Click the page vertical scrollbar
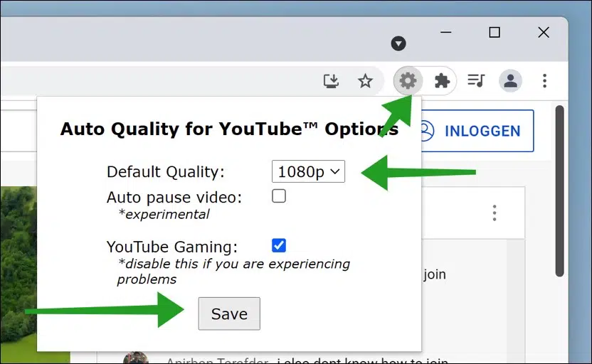This screenshot has width=592, height=364. pyautogui.click(x=559, y=191)
